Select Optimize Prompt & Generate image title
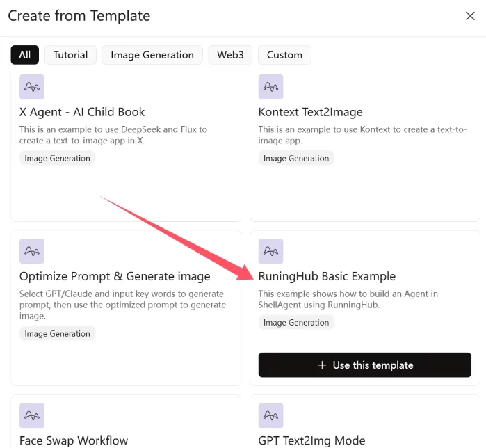Screen dimensions: 486x448 115,276
